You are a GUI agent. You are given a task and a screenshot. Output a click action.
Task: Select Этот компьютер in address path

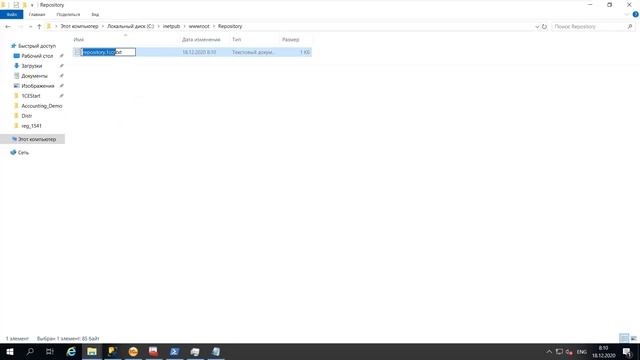click(x=79, y=26)
